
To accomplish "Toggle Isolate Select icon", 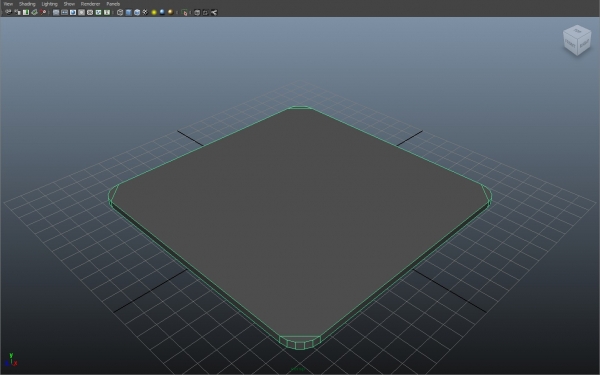I will point(185,12).
